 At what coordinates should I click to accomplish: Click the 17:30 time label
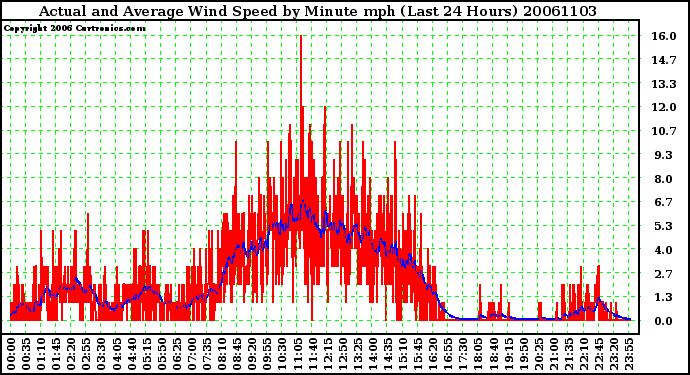[463, 354]
